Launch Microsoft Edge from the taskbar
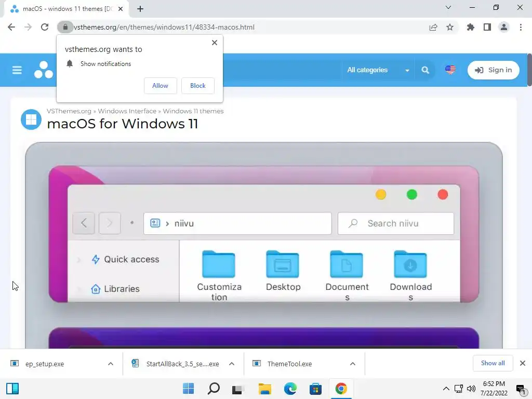This screenshot has width=532, height=399. (x=290, y=389)
